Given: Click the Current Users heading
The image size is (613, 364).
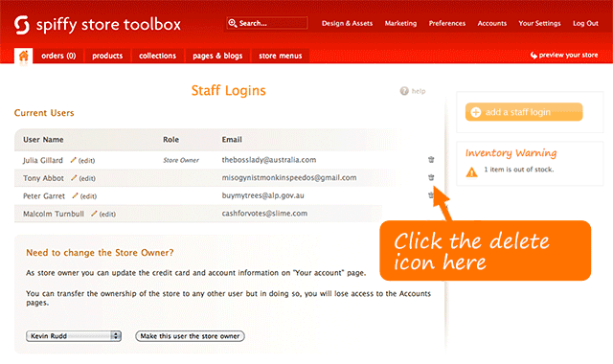Looking at the screenshot, I should click(x=44, y=113).
